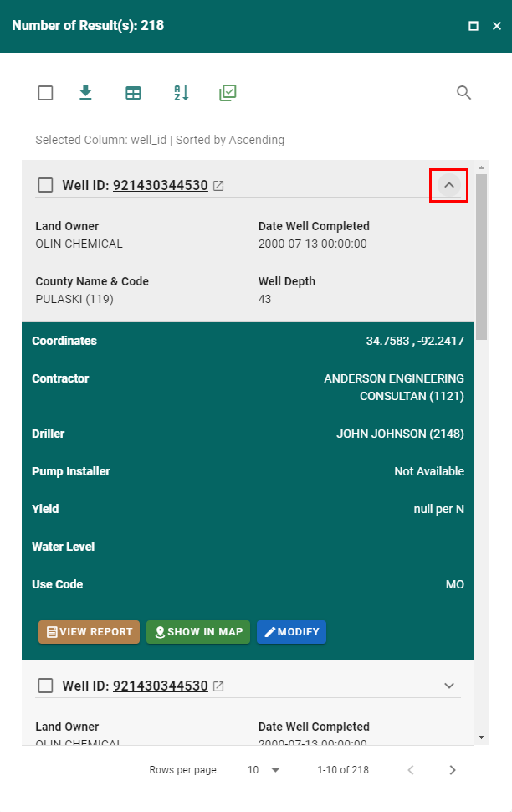Screen dimensions: 512x812
Task: Open the A-Z sort options icon
Action: click(182, 93)
